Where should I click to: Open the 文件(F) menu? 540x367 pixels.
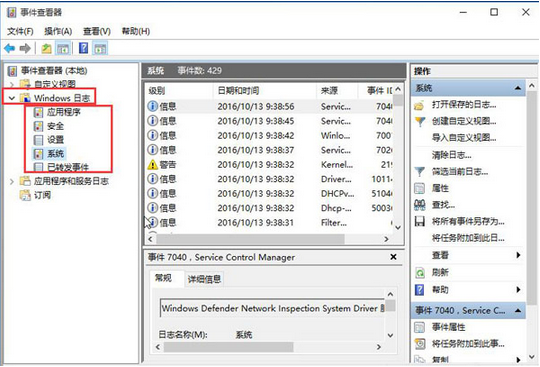20,31
